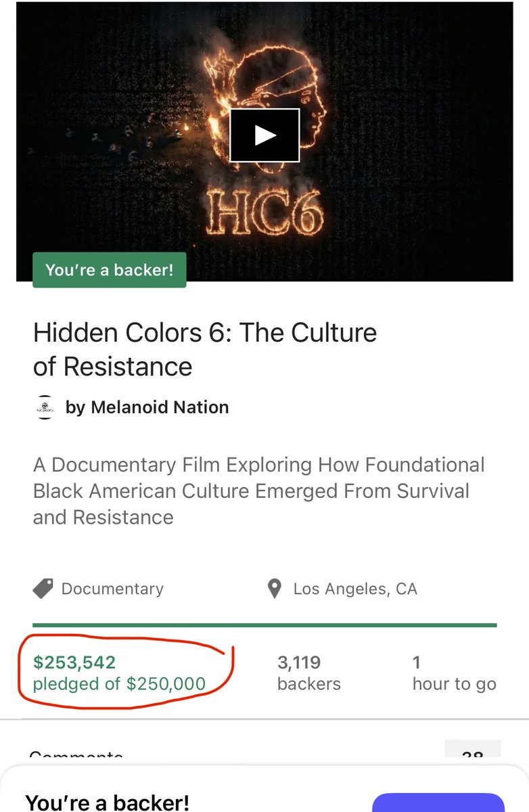Open the Documentary category link
529x812 pixels.
click(112, 589)
